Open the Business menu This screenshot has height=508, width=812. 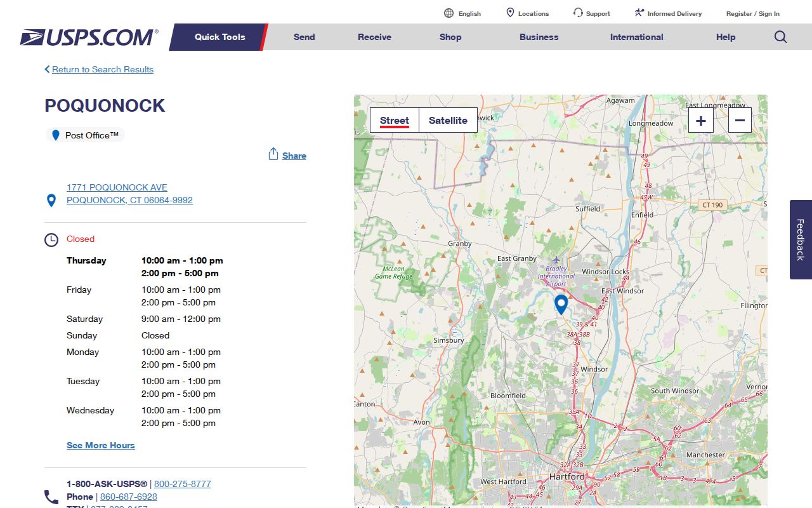click(x=539, y=37)
